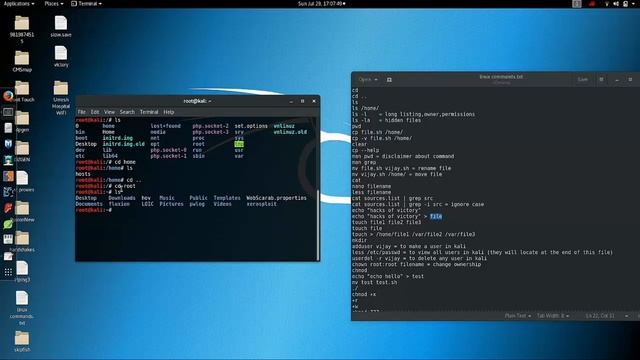Image resolution: width=640 pixels, height=360 pixels.
Task: Click 'Ln 22, Col 11' in gedit status bar
Action: [x=600, y=316]
